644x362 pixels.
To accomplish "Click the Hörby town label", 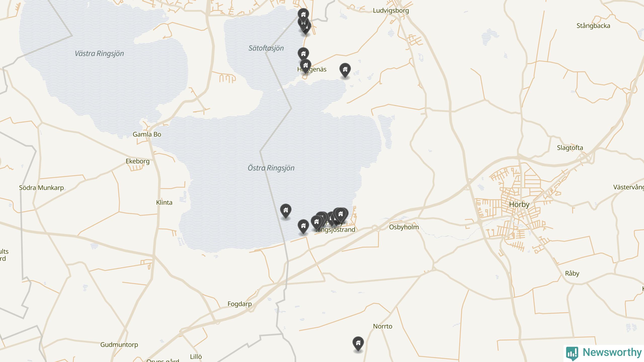I will coord(519,204).
